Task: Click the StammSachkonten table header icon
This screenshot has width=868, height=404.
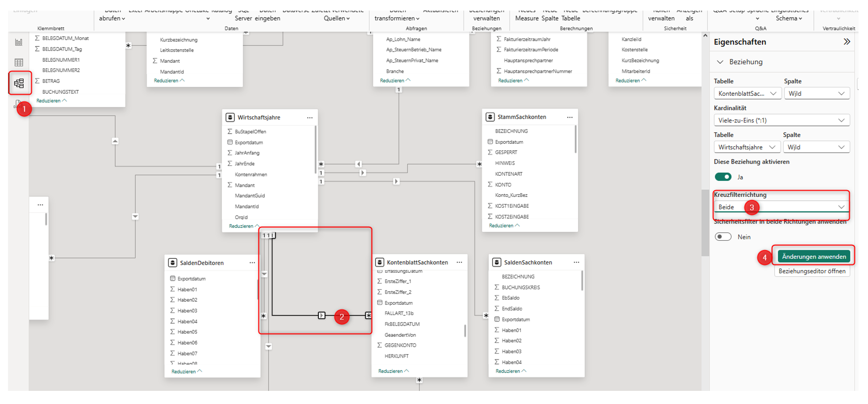Action: [490, 117]
